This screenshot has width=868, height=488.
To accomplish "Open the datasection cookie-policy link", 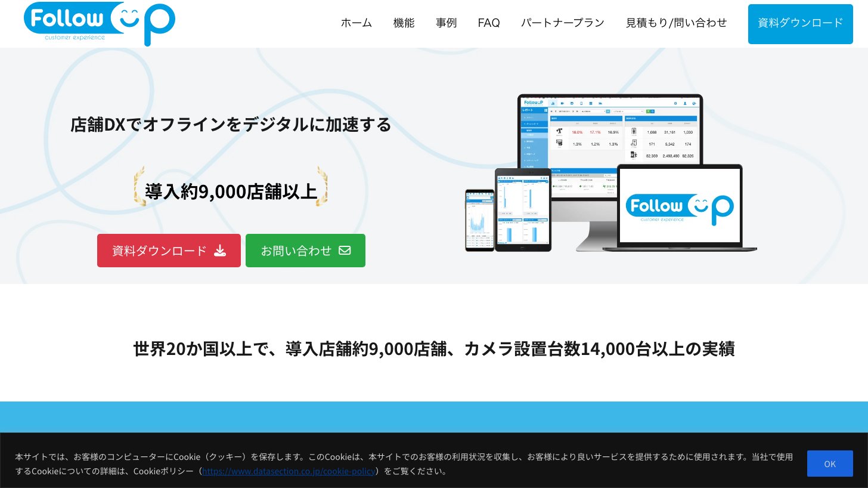I will 289,471.
